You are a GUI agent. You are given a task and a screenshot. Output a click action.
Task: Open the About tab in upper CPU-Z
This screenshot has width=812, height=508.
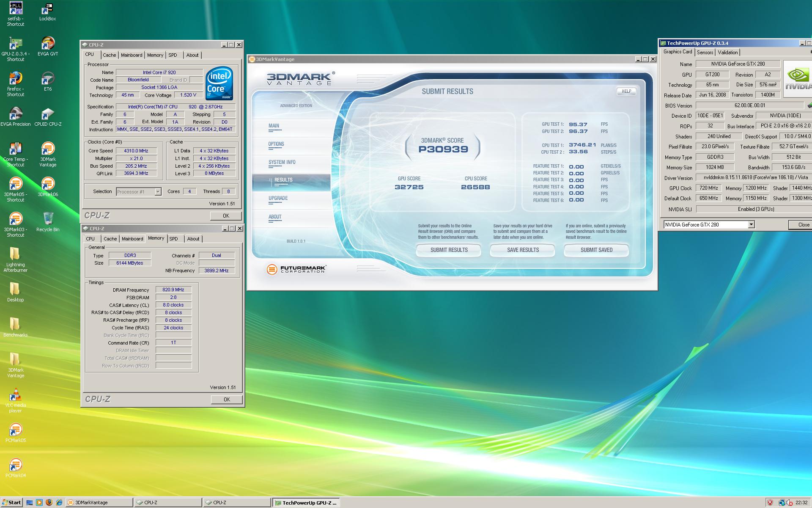coord(192,55)
